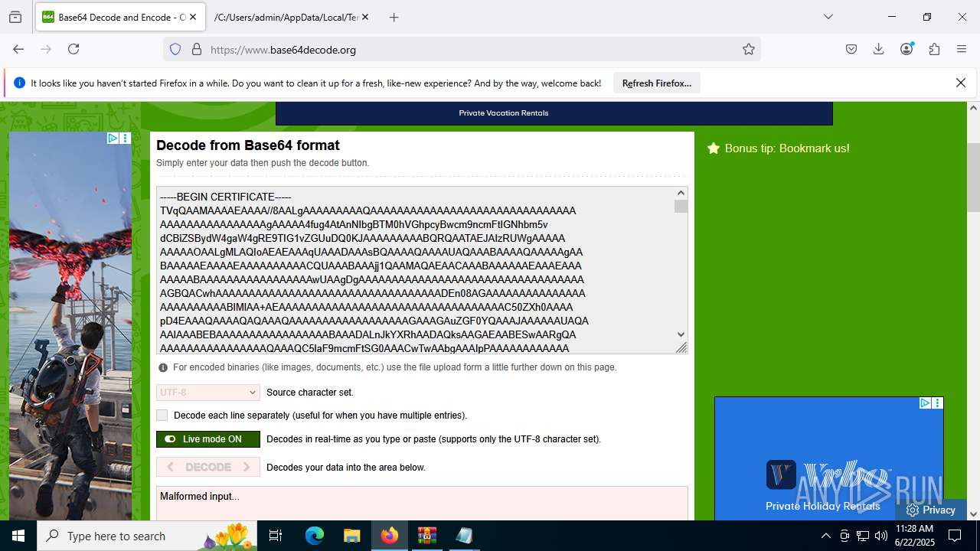Viewport: 980px width, 551px height.
Task: Dismiss the Firefox refresh notification bar
Action: point(961,83)
